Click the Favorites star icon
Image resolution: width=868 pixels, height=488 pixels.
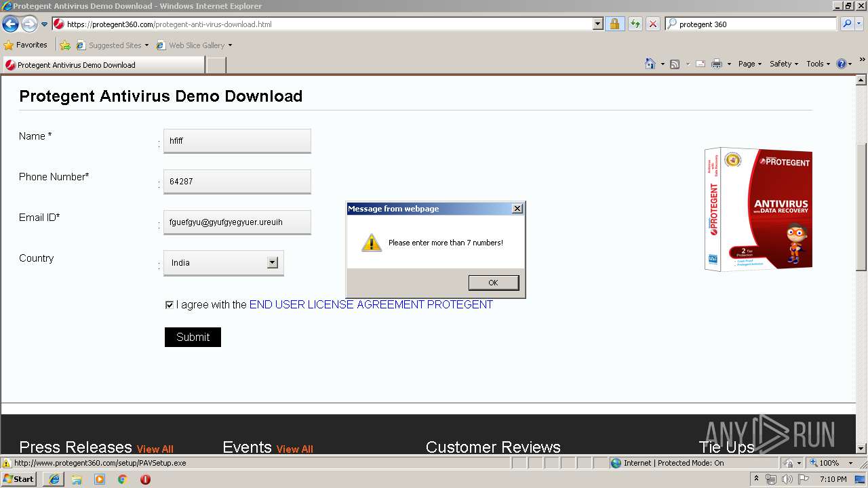9,45
